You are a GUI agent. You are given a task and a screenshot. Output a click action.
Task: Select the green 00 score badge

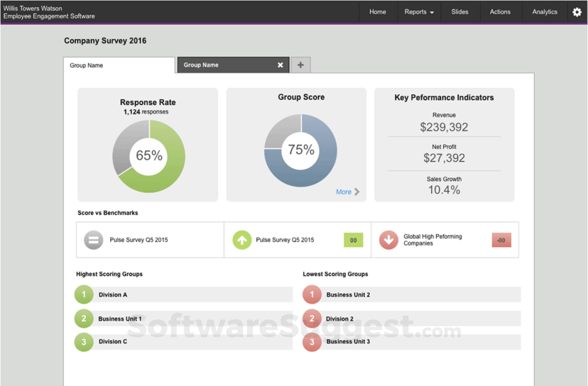tap(353, 240)
